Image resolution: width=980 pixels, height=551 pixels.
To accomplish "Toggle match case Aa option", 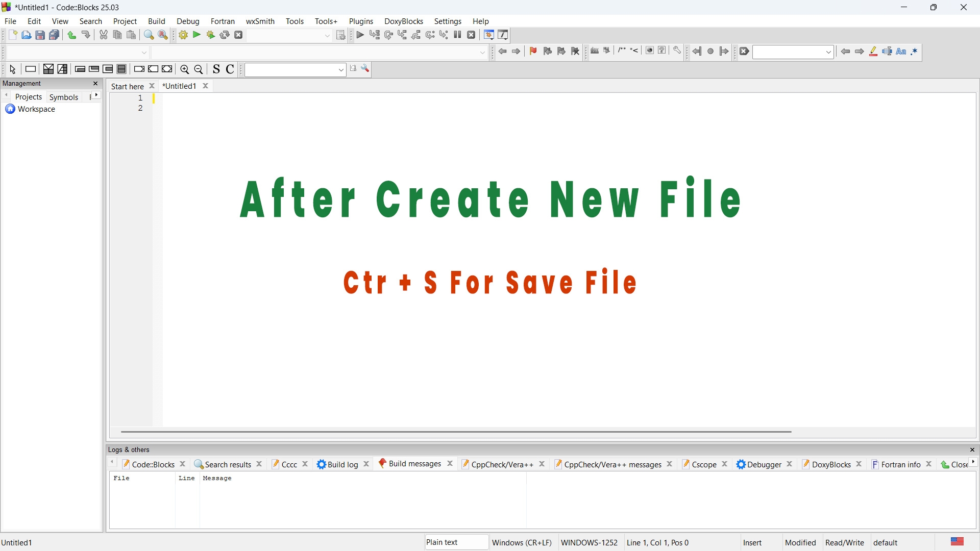I will (901, 52).
